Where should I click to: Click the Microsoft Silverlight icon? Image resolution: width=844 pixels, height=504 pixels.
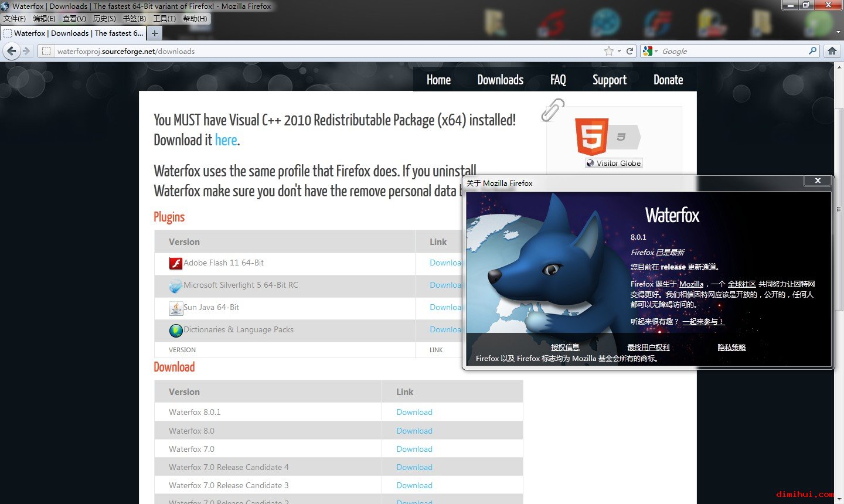(x=175, y=286)
